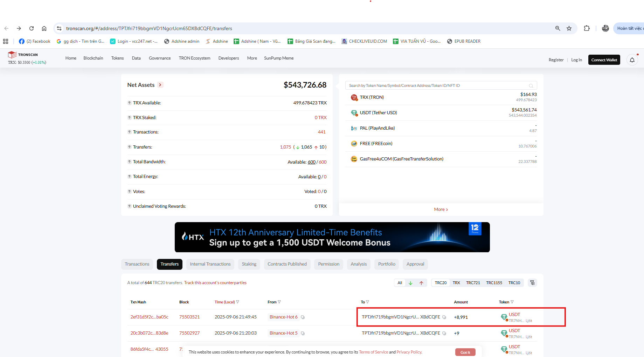
Task: Open the Binance-Hot 6 address label
Action: (283, 317)
